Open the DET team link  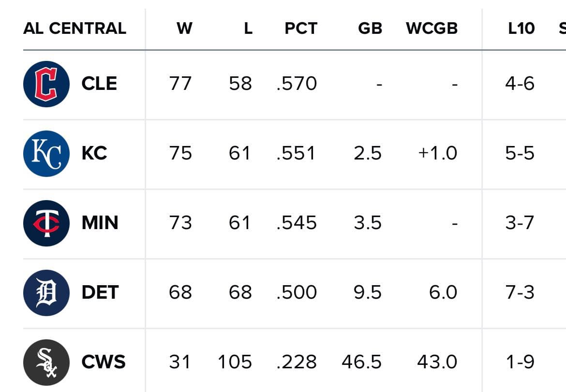click(x=100, y=293)
